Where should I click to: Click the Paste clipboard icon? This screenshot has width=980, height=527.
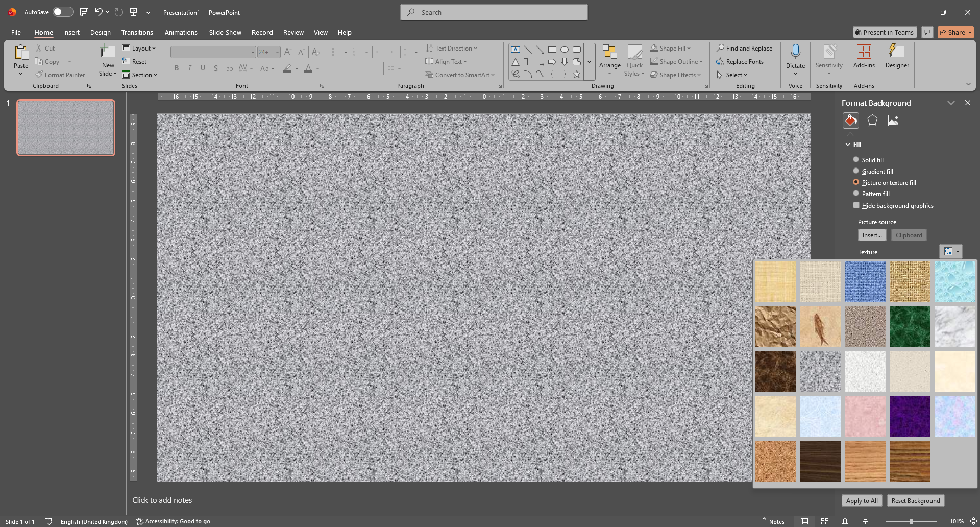click(x=21, y=52)
